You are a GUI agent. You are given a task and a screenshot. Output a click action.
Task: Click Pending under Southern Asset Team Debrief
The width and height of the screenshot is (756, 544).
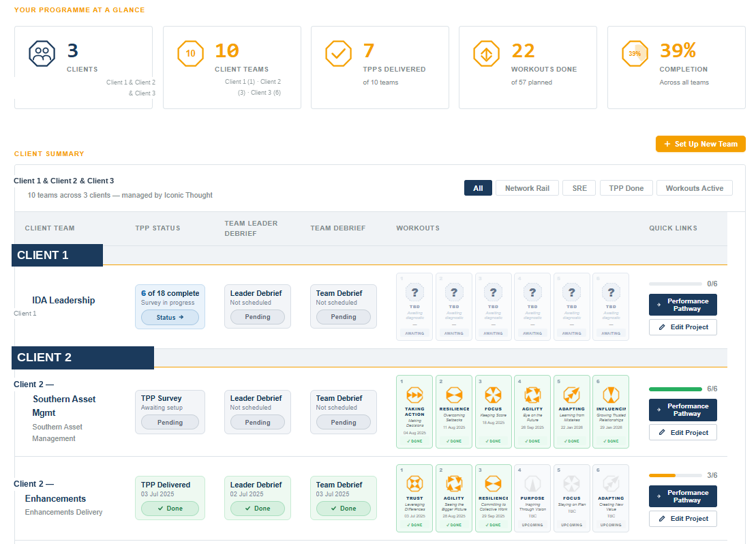pos(344,423)
